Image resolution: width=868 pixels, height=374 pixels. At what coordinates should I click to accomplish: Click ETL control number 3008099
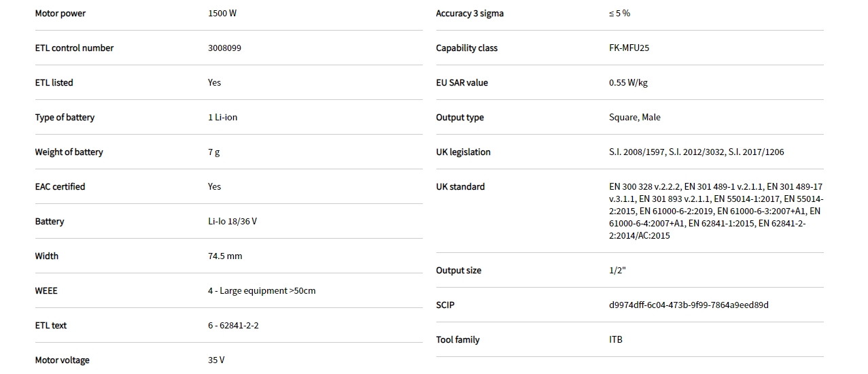[224, 48]
